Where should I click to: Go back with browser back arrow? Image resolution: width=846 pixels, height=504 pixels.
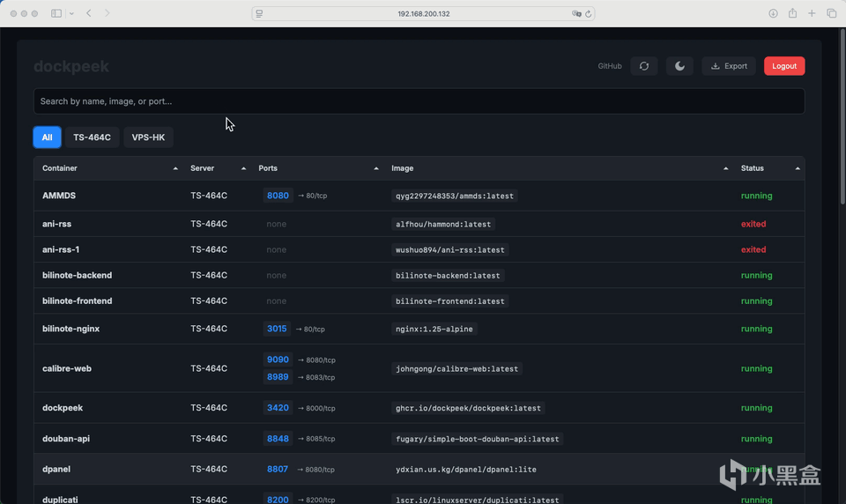89,13
